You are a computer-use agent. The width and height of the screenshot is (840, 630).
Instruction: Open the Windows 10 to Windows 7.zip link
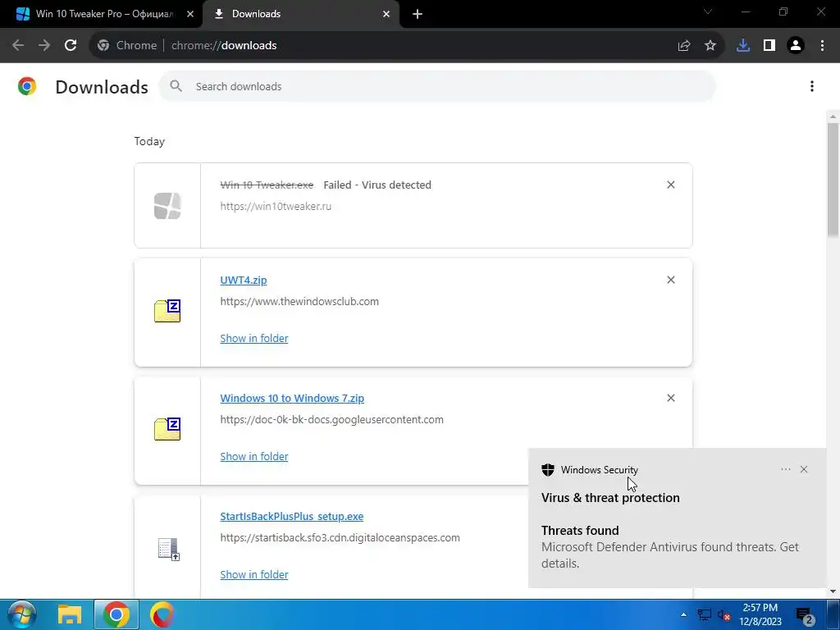click(x=292, y=398)
